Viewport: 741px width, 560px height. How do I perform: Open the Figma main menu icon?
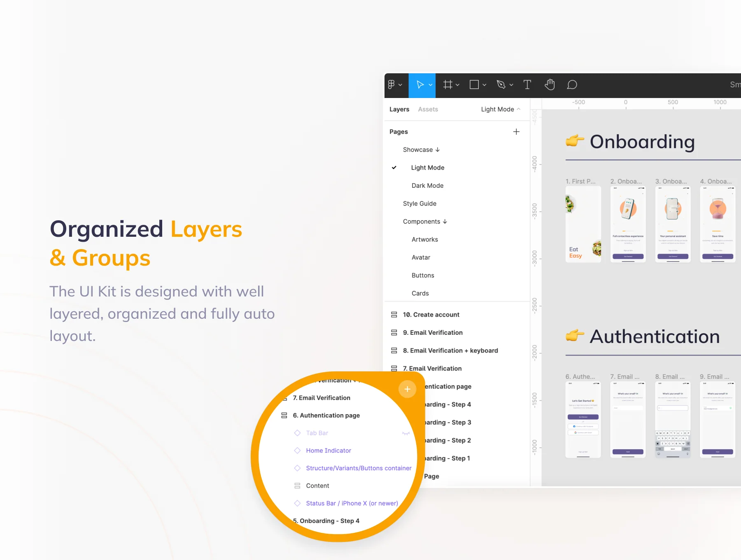point(391,84)
